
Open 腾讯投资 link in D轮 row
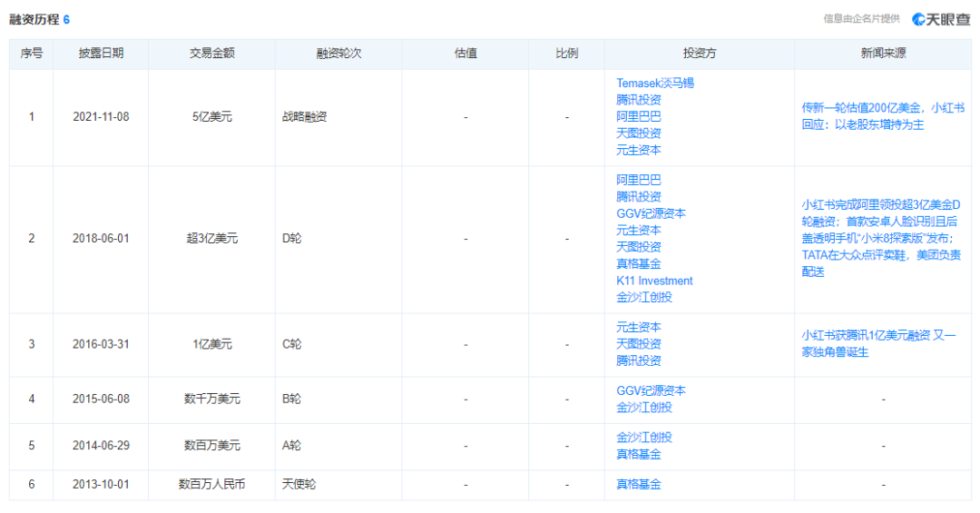point(638,197)
